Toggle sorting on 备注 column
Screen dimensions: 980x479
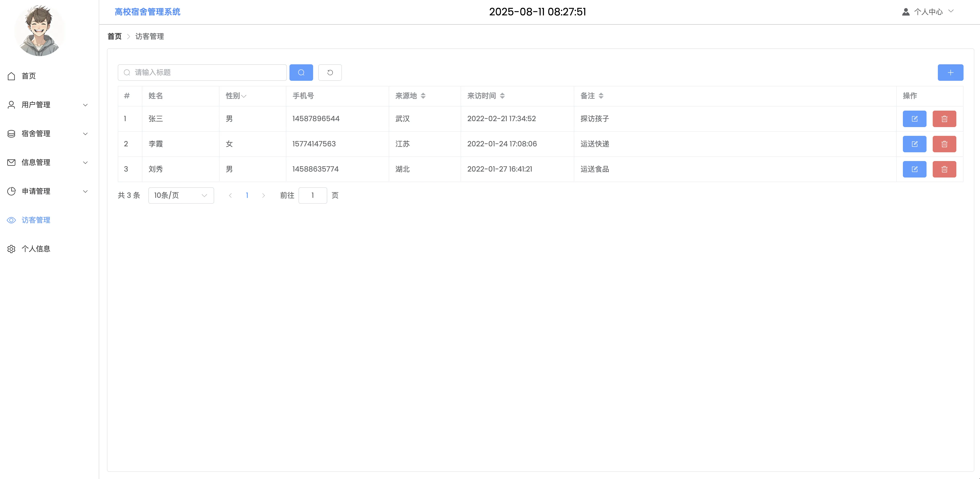coord(601,96)
